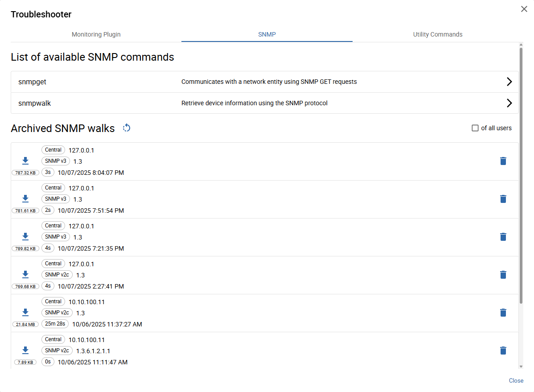Viewport: 534px width, 392px height.
Task: Delete the walk from 7:21:35 PM
Action: pos(503,237)
